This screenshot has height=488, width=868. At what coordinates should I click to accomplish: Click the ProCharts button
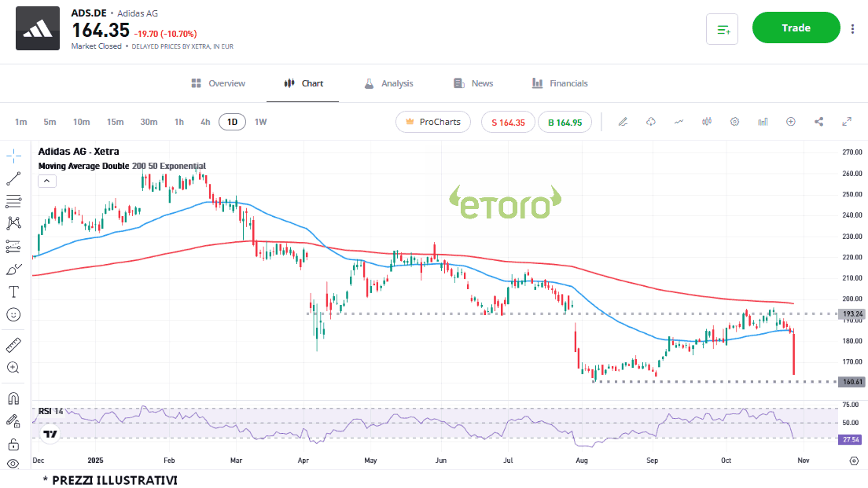point(433,122)
